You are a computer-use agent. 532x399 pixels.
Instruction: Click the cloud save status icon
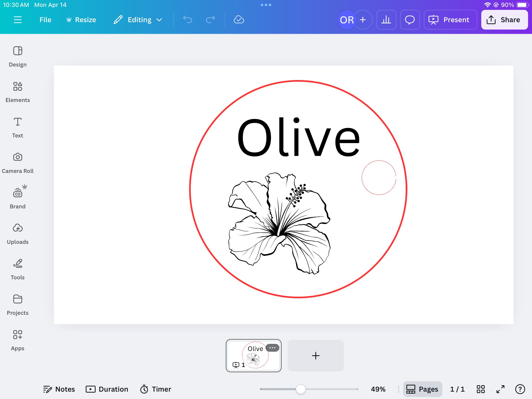pos(239,20)
